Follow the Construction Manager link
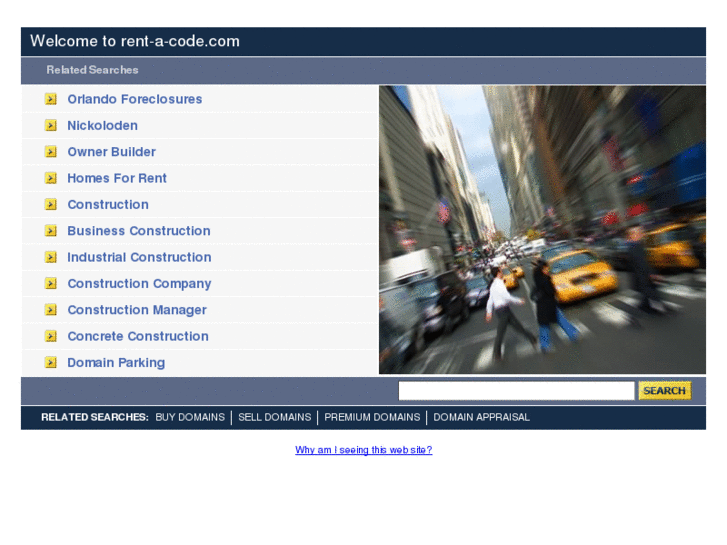 coord(137,310)
